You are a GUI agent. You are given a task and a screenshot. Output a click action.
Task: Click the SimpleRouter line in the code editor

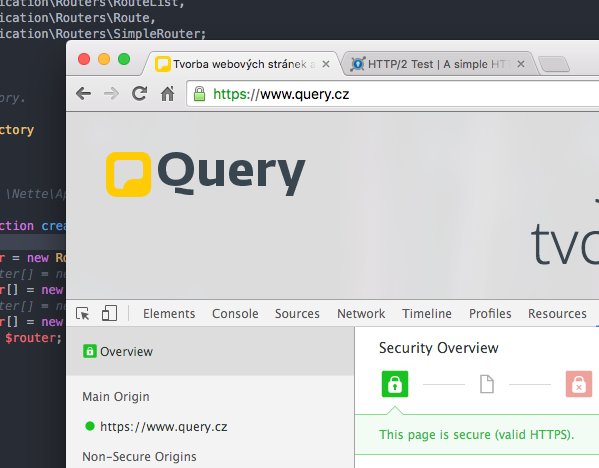point(103,34)
